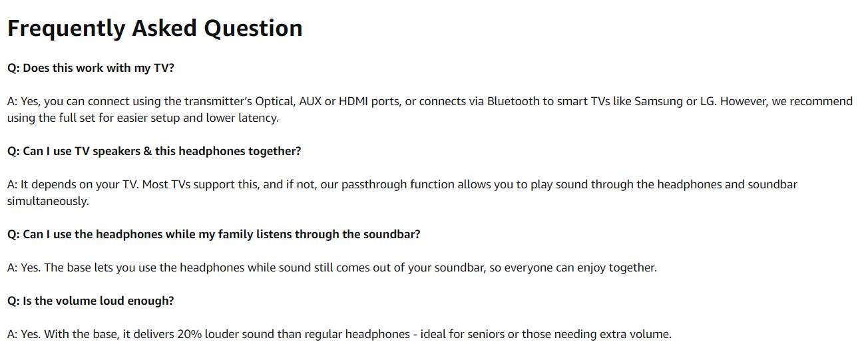Click the question about TV speakers and headphones together
The width and height of the screenshot is (868, 362).
coord(154,151)
